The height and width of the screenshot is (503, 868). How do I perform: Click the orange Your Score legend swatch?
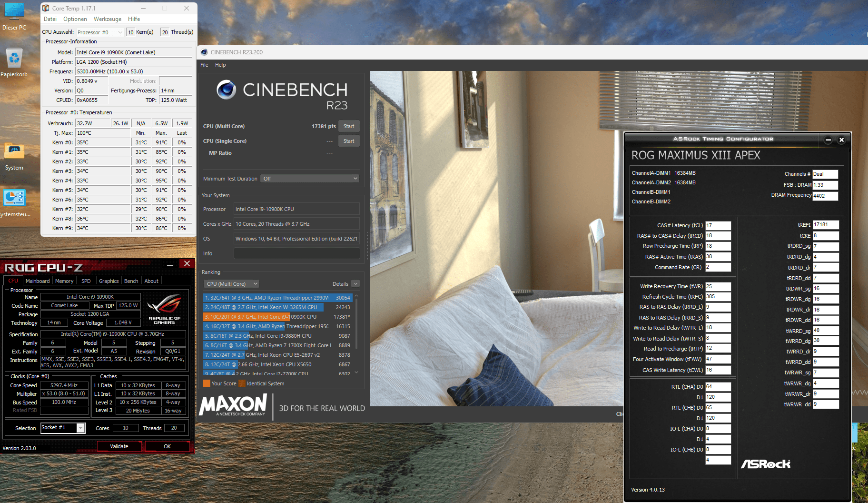click(x=207, y=383)
